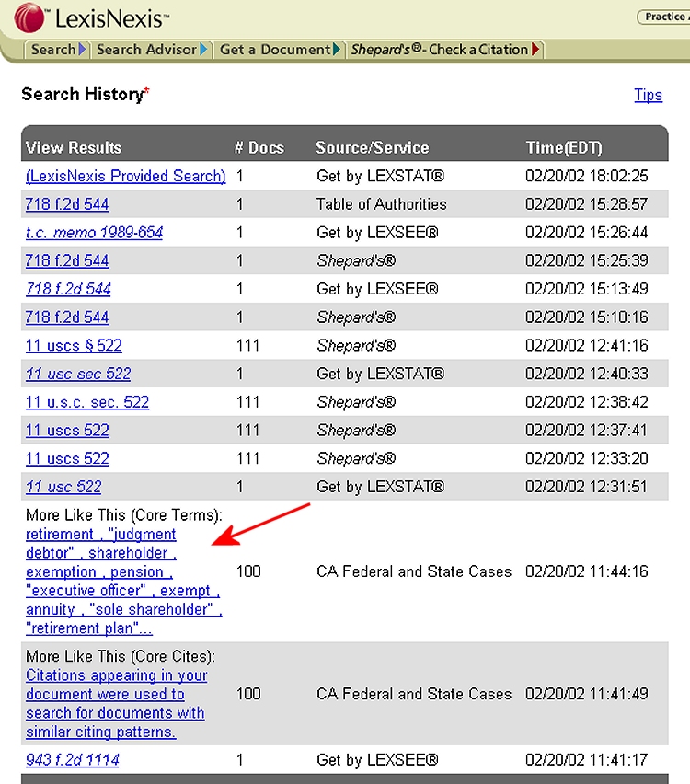
Task: Click the blue arrow beside Search tab
Action: tap(83, 50)
